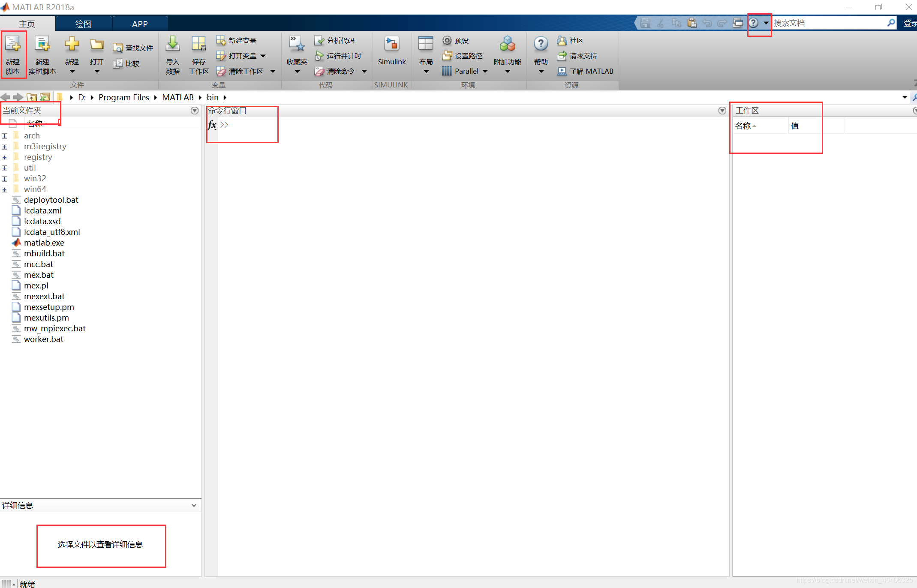Click New Live Script (新建实时脚本)
The width and height of the screenshot is (917, 588).
tap(42, 54)
